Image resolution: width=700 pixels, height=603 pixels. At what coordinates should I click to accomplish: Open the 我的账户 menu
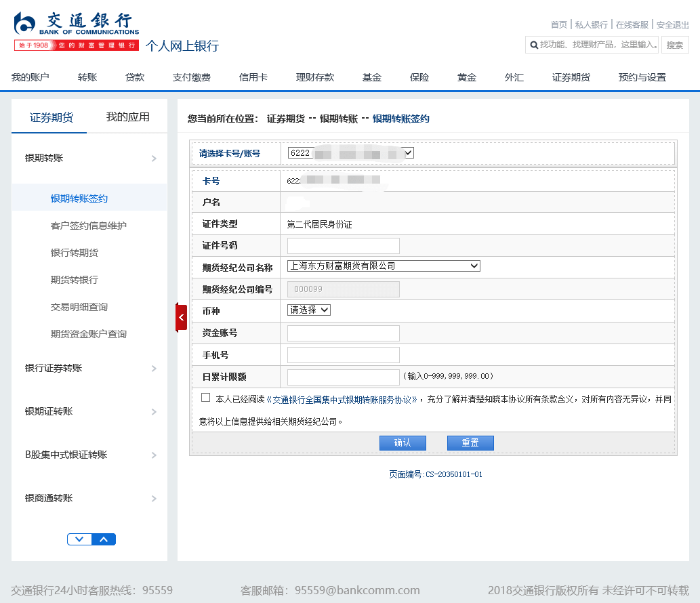coord(30,77)
